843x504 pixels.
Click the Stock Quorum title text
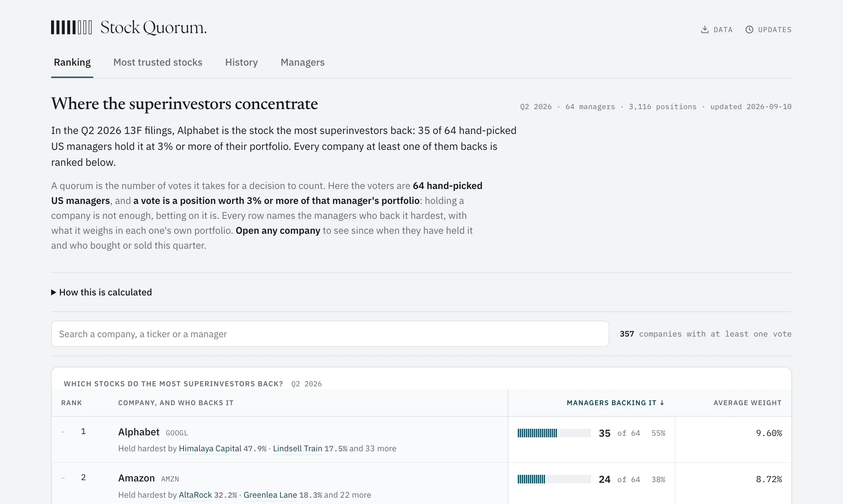[153, 28]
